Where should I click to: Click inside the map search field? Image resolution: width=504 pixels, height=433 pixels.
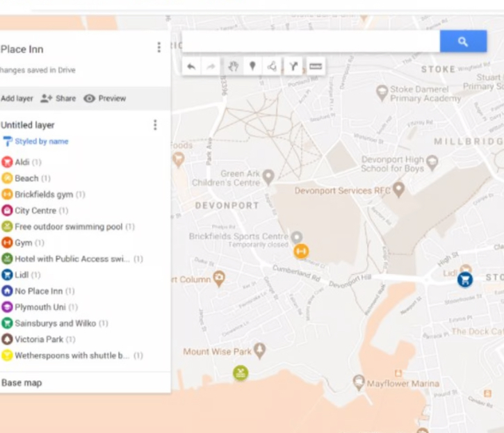click(x=311, y=41)
